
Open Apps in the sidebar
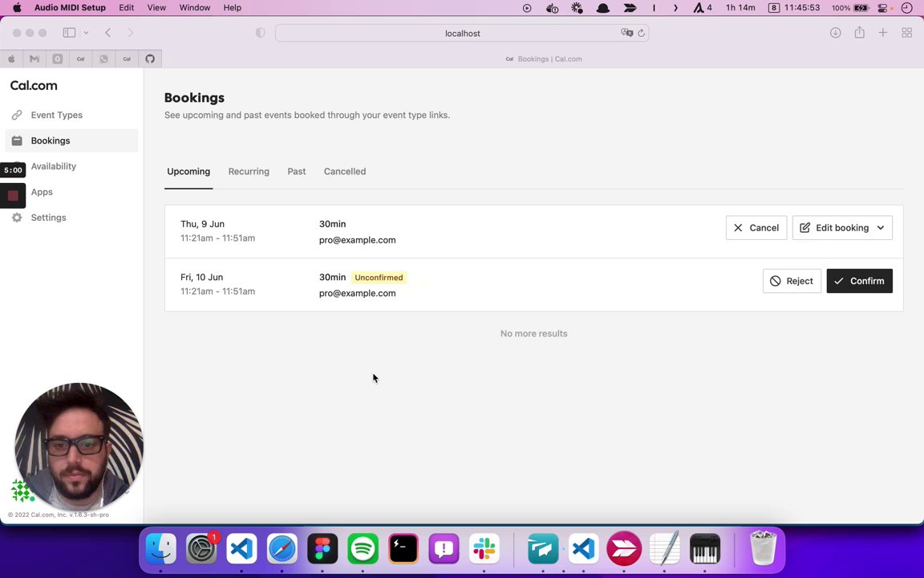[42, 192]
